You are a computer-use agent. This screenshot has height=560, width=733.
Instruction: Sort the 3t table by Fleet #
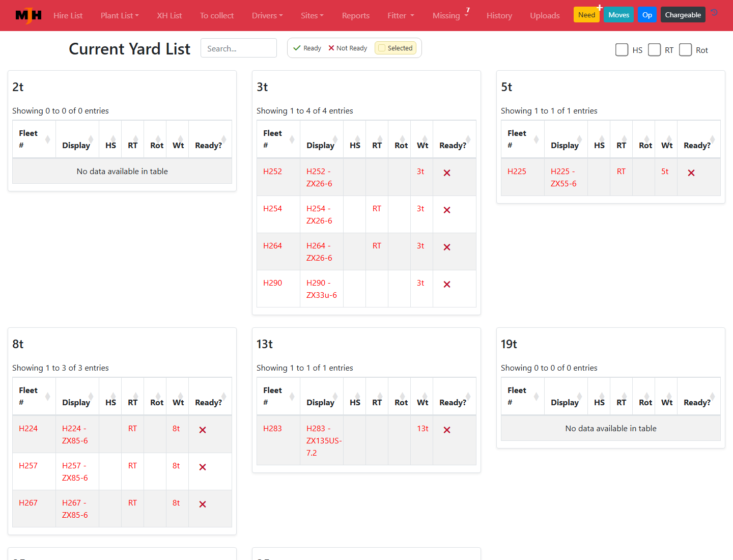(x=278, y=139)
